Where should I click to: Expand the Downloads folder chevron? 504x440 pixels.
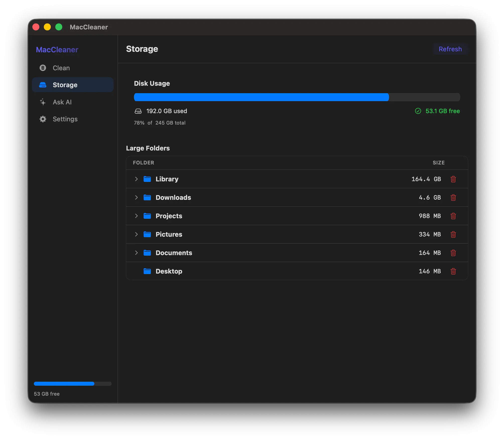[x=136, y=198]
